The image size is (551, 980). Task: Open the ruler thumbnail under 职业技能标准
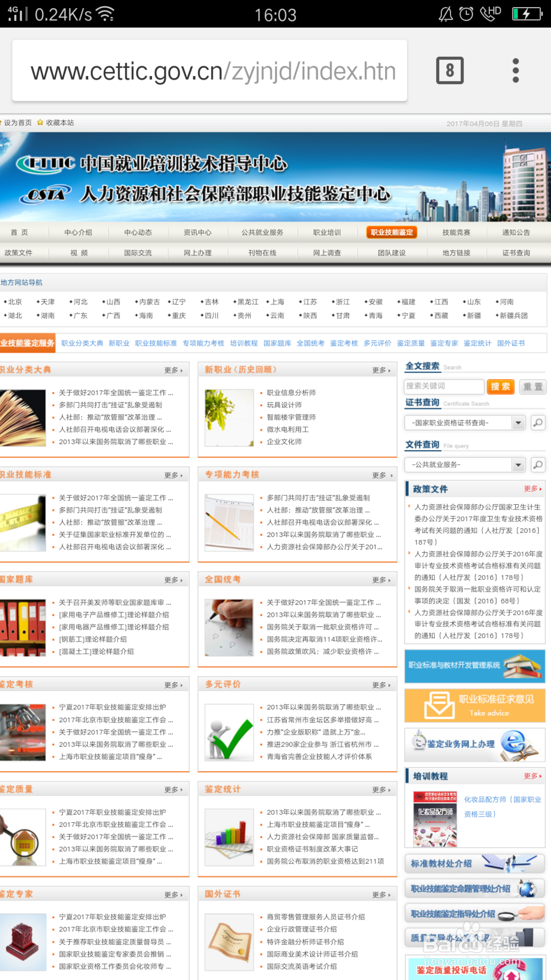(x=22, y=523)
